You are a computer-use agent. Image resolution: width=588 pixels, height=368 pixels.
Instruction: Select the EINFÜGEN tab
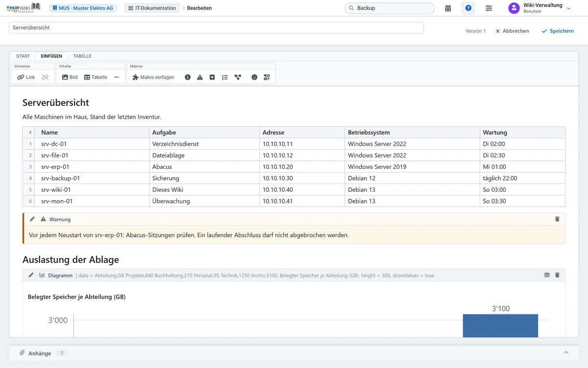[x=51, y=56]
